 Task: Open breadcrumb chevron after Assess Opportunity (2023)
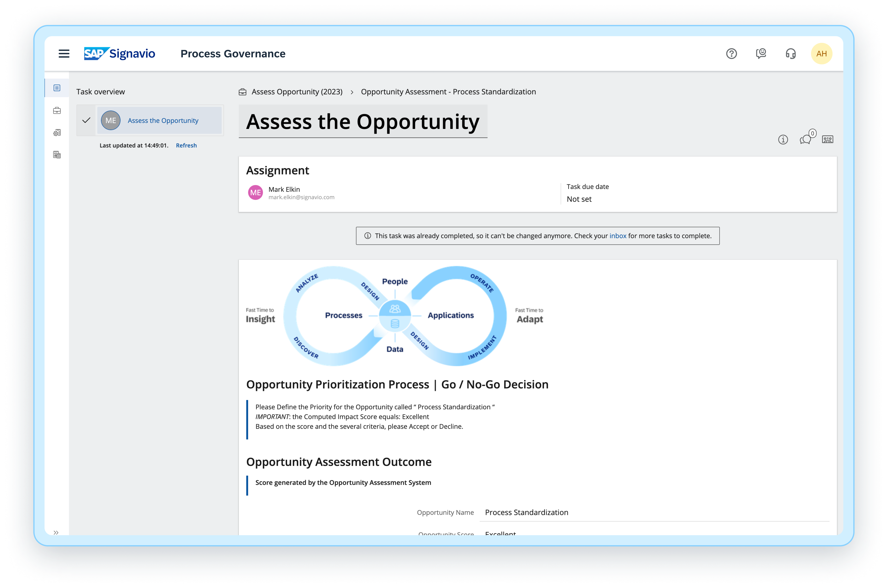[352, 92]
